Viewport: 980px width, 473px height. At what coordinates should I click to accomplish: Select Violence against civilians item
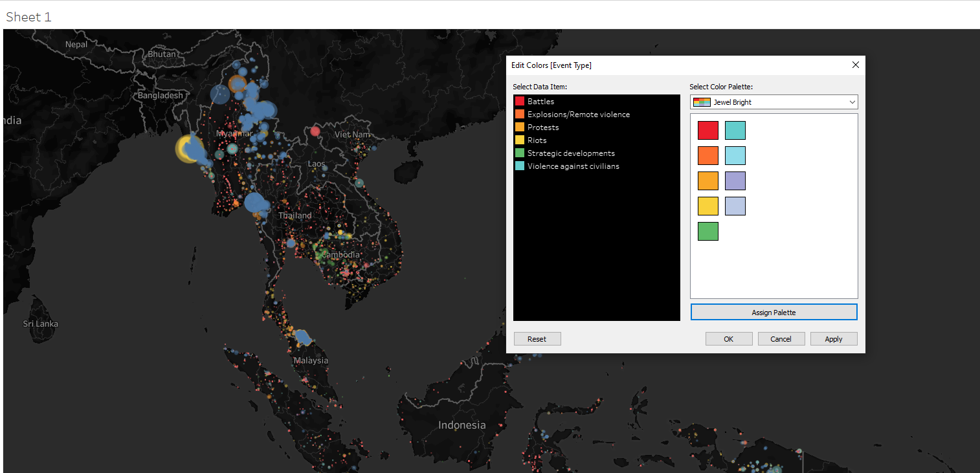[x=573, y=166]
